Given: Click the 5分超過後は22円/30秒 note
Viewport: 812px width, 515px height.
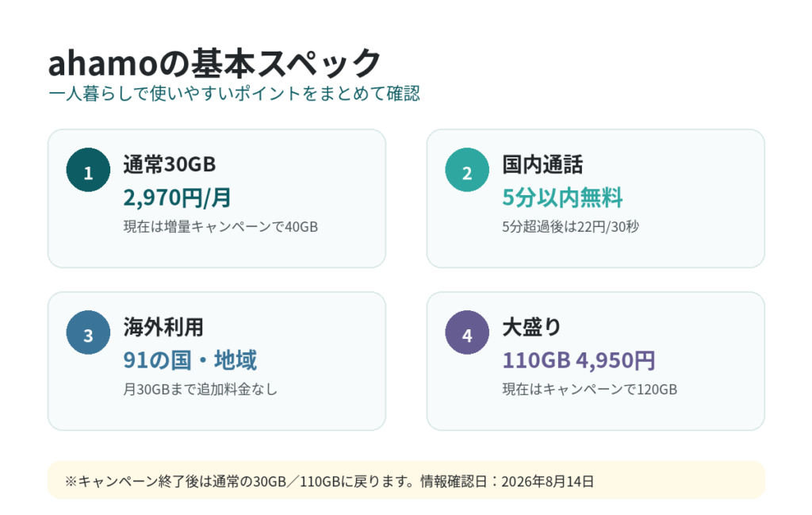Looking at the screenshot, I should click(x=571, y=227).
